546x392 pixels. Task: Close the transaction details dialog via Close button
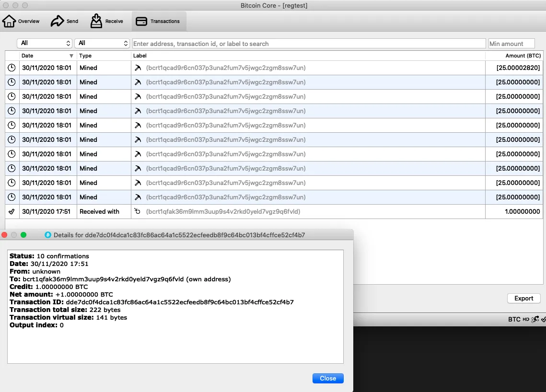[327, 378]
